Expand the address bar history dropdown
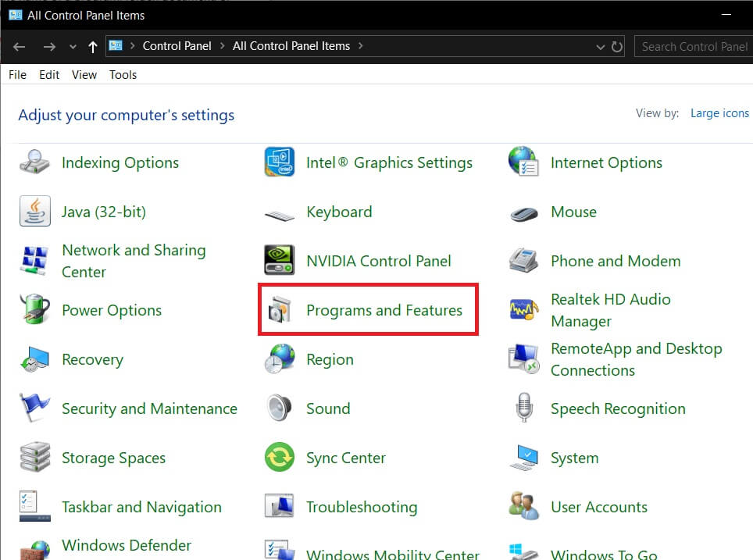Screen dimensions: 753x560 pos(600,47)
